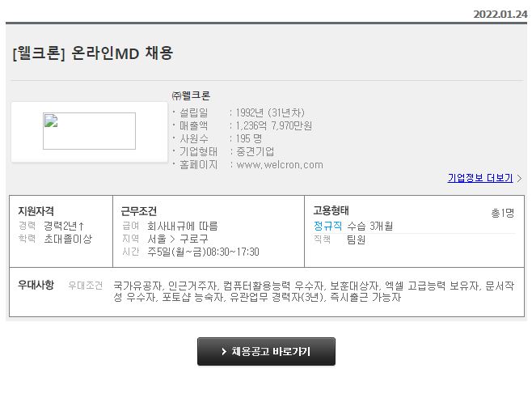Click the salary text 회사내규에 따름

pyautogui.click(x=183, y=226)
